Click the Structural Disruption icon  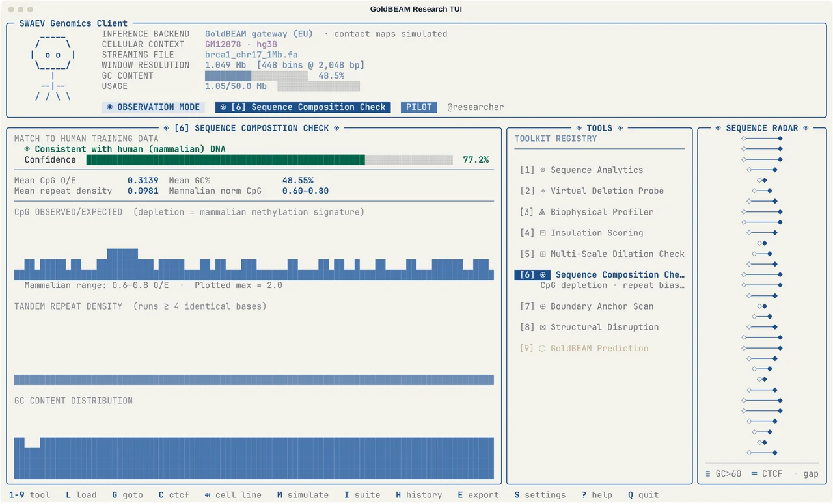(543, 327)
